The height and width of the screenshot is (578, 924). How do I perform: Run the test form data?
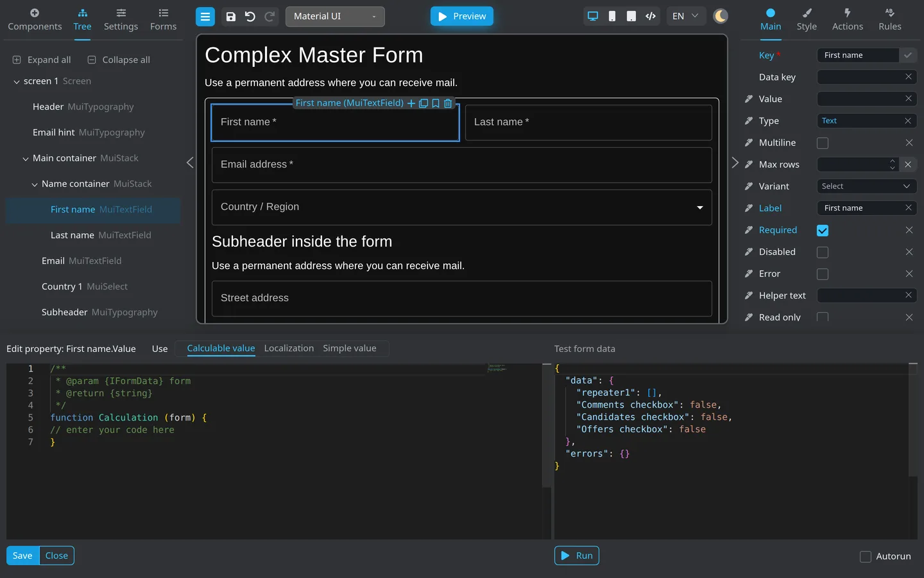pyautogui.click(x=577, y=556)
